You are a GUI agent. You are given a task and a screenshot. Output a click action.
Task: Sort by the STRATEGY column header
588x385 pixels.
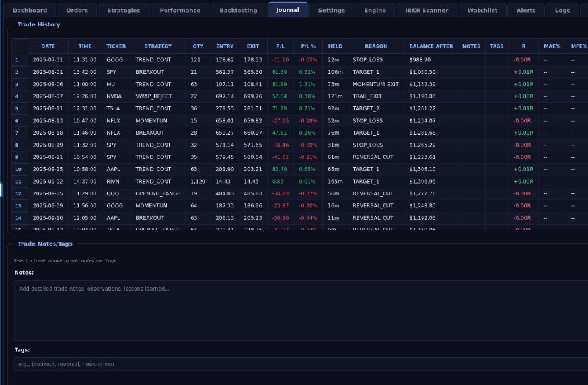point(158,46)
